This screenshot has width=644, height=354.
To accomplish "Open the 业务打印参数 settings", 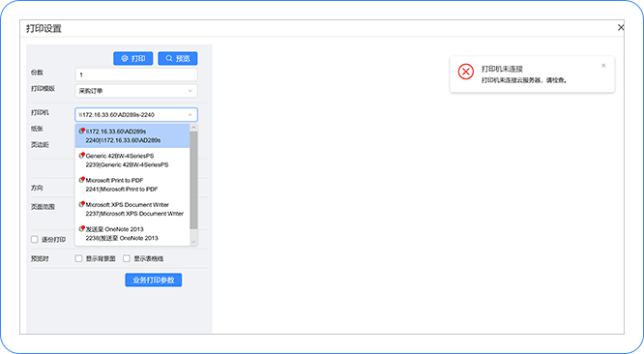I will pyautogui.click(x=153, y=280).
